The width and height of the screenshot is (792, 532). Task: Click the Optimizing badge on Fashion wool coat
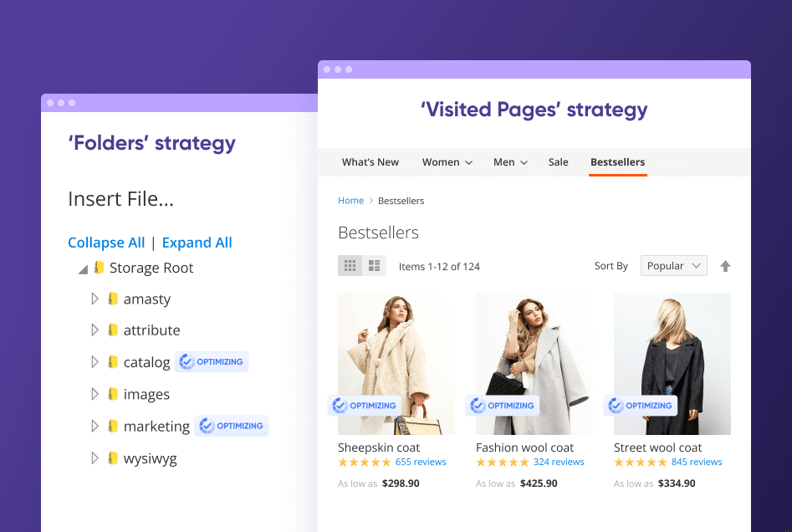(x=503, y=406)
